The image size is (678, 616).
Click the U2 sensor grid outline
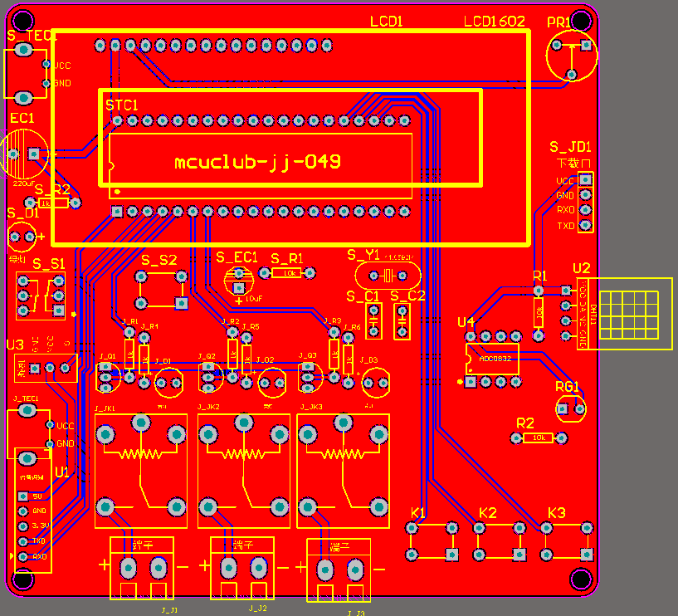629,315
